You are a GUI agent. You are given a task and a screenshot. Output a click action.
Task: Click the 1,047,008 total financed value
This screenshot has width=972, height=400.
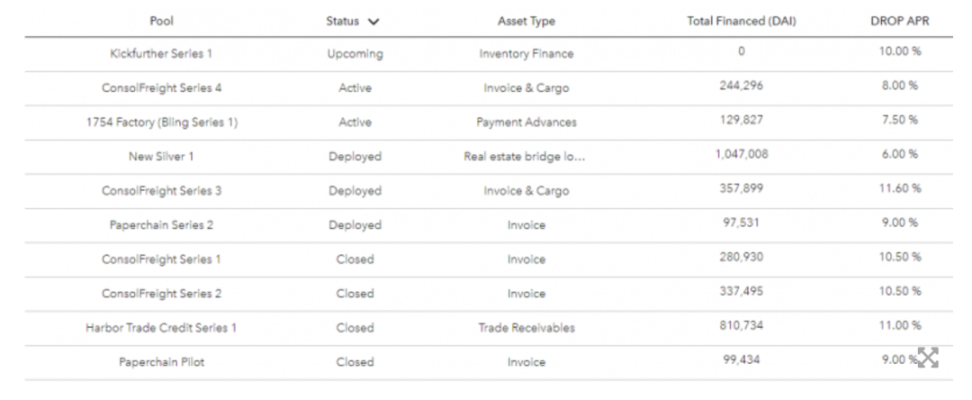[741, 155]
